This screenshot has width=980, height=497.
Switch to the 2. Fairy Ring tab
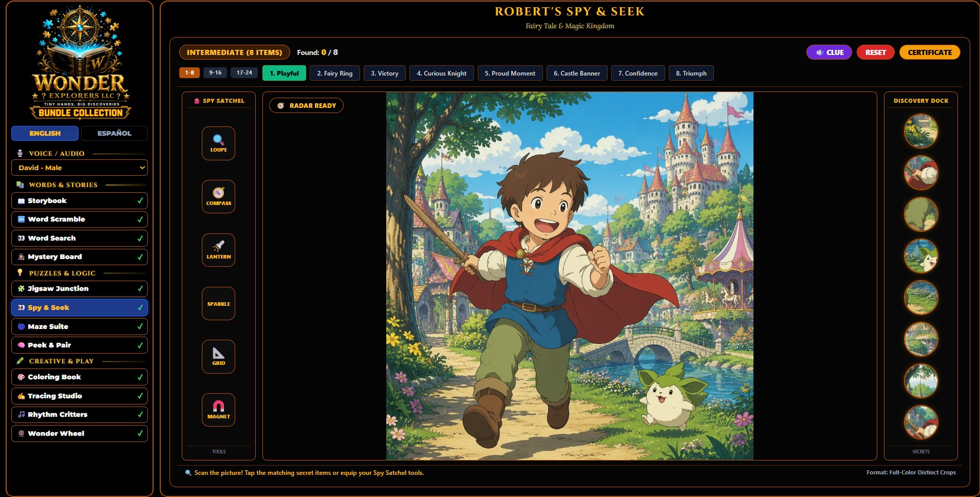point(335,73)
